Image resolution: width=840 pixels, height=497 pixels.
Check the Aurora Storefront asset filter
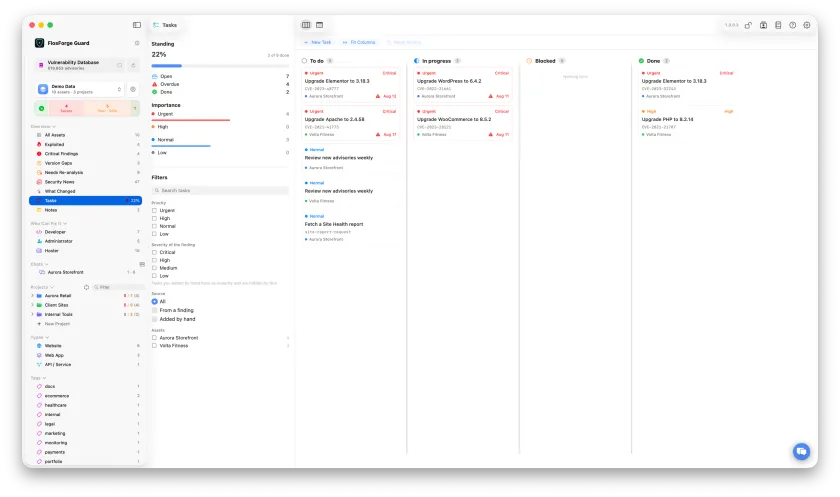tap(154, 338)
